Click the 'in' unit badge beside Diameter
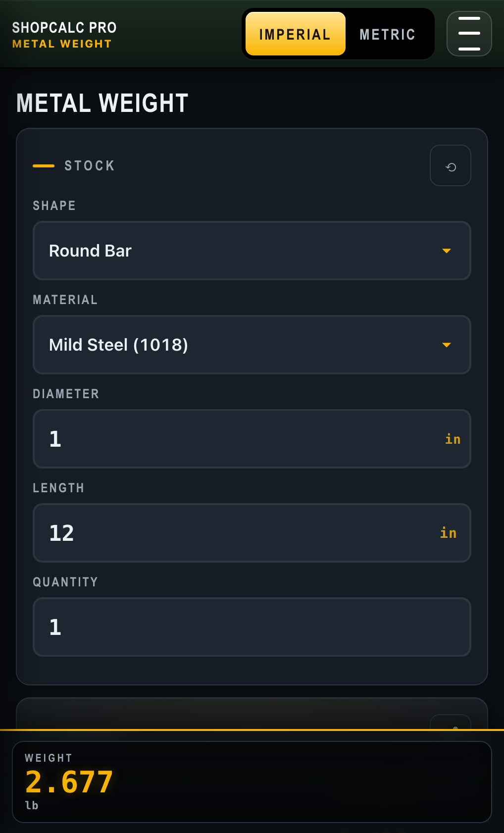 click(453, 439)
